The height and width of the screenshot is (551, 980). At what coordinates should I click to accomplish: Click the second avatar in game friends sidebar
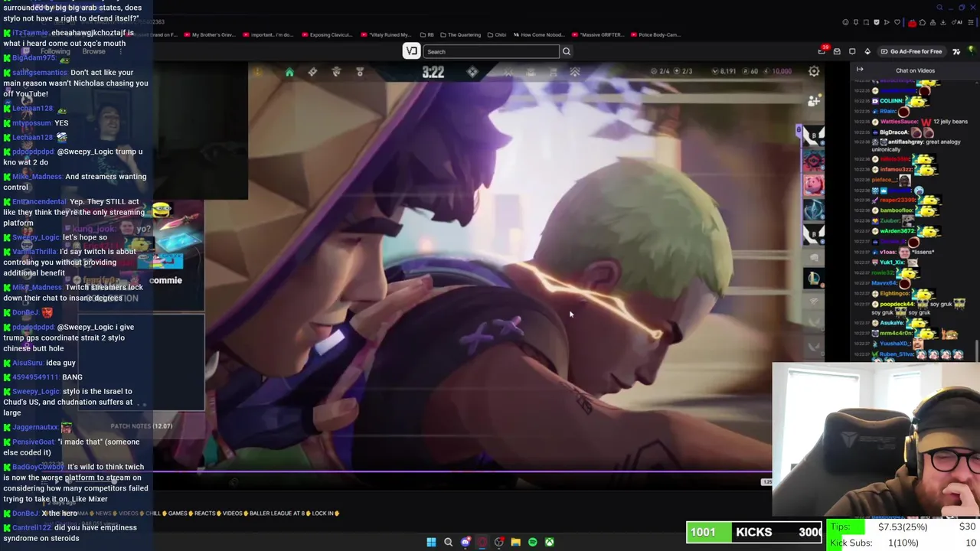(813, 161)
